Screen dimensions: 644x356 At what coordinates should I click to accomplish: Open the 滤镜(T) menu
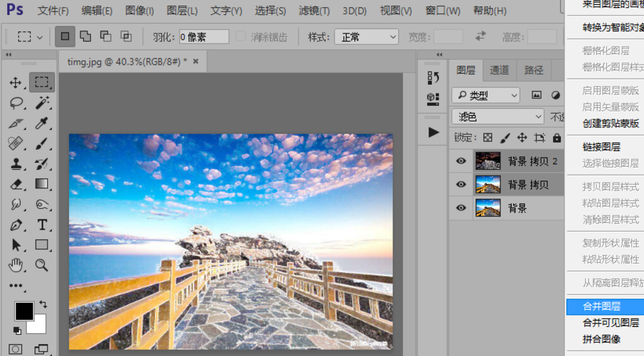313,11
